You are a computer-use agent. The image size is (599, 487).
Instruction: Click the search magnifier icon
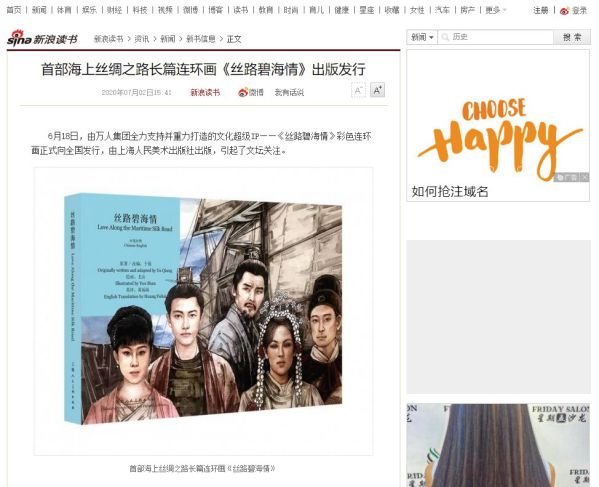tap(445, 37)
